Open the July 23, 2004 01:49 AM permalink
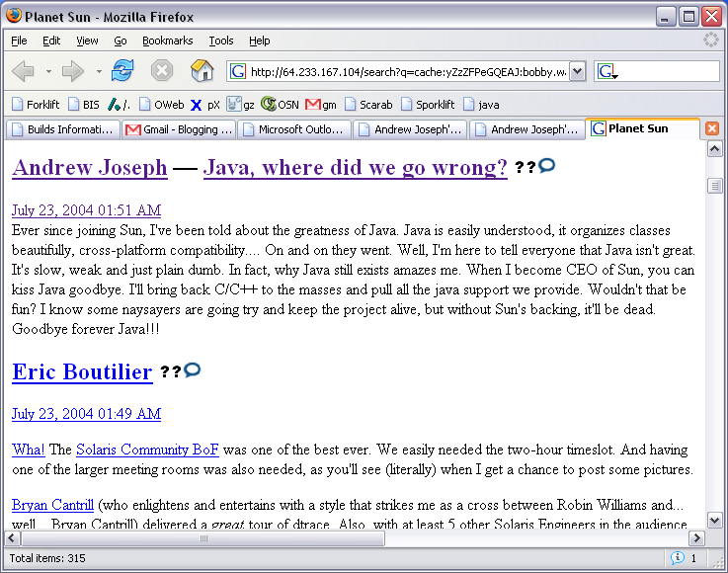 (x=86, y=414)
